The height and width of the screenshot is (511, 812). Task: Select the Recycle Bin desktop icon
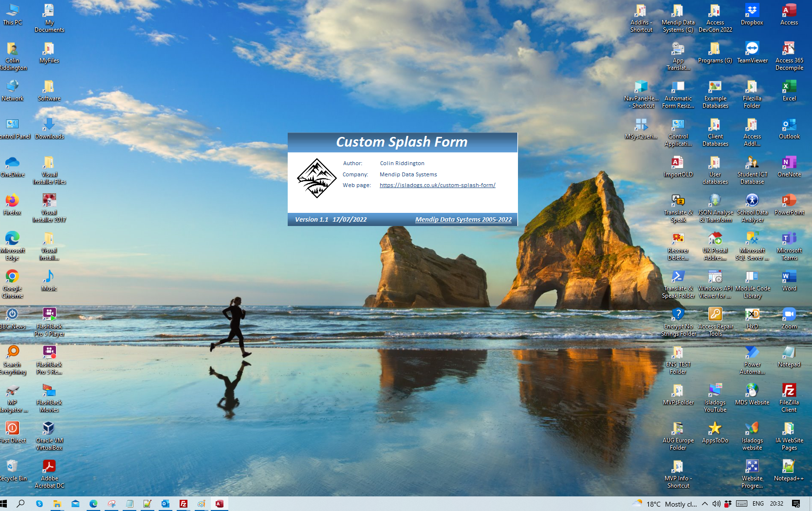point(13,471)
